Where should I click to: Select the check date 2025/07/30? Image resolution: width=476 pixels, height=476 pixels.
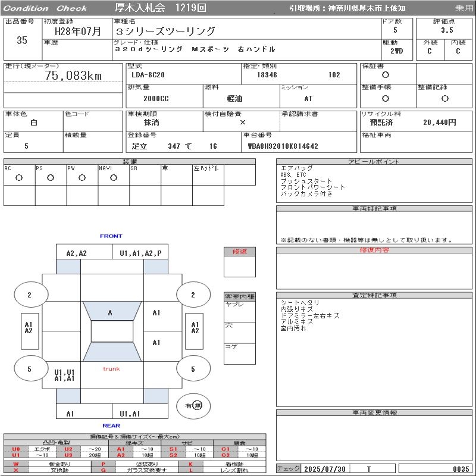(x=324, y=469)
